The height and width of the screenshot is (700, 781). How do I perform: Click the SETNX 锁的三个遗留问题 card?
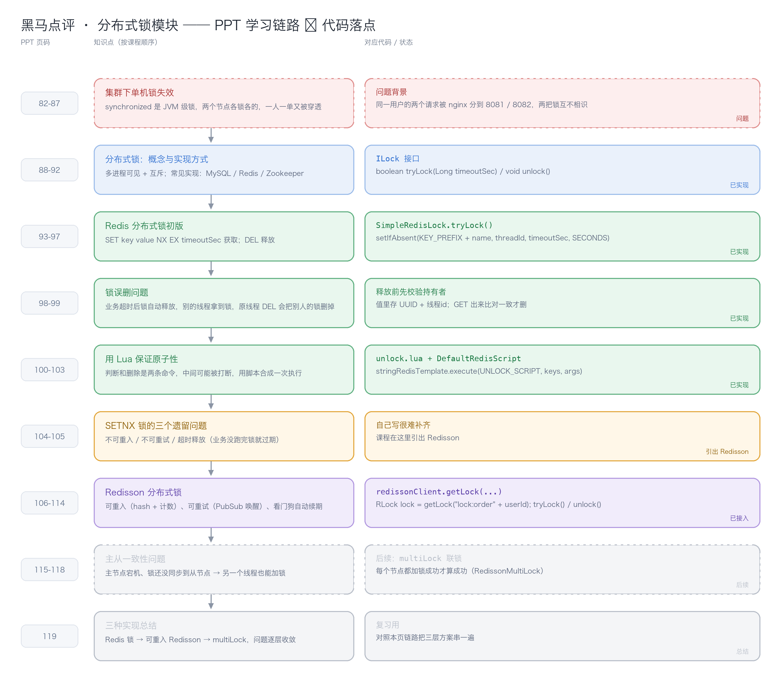[x=224, y=436]
